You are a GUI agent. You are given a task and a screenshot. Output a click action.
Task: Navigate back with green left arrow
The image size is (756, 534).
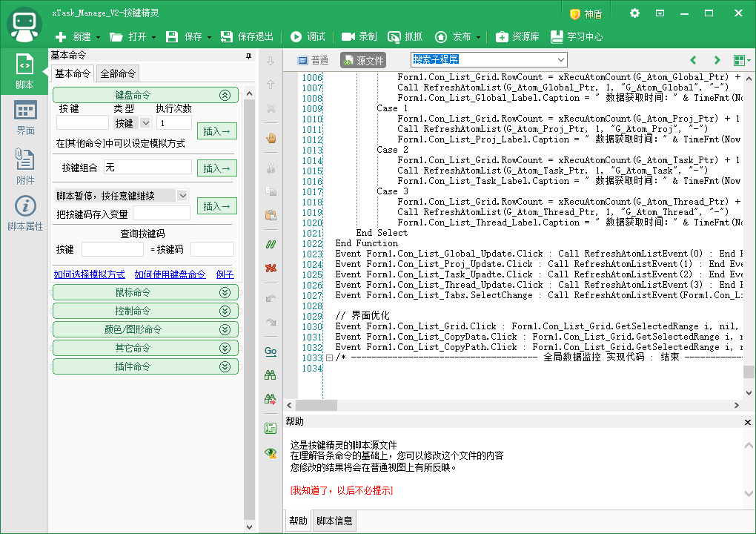[x=693, y=60]
